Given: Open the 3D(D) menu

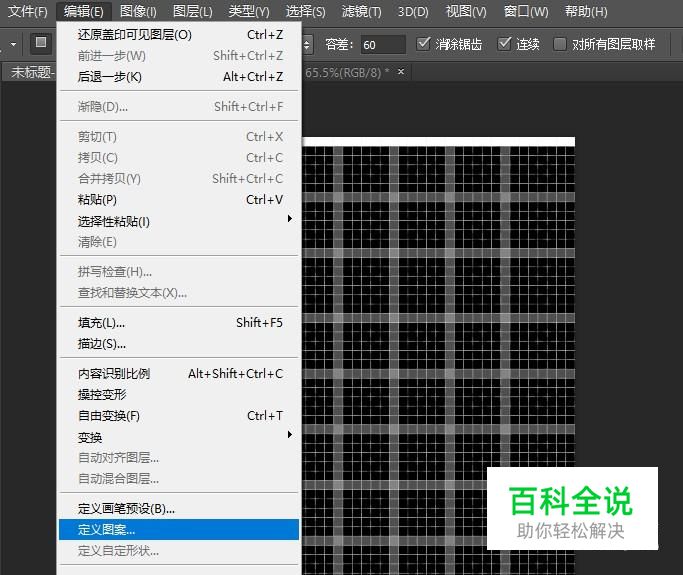Looking at the screenshot, I should click(413, 11).
